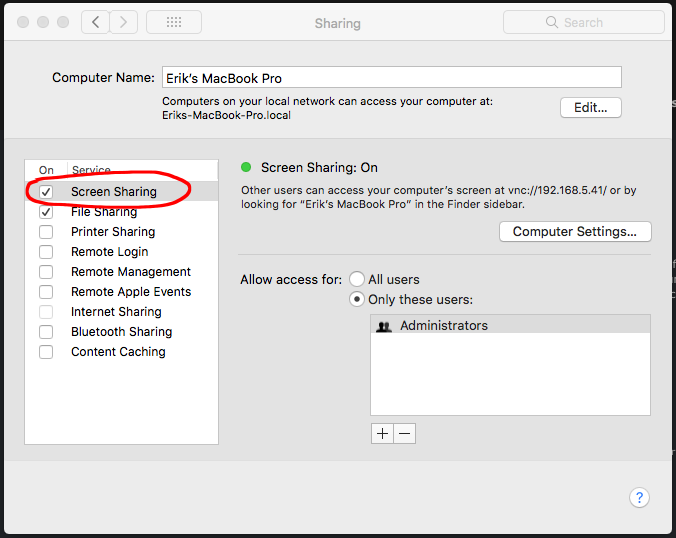This screenshot has height=538, width=676.
Task: Select the Administrators row in users list
Action: [x=510, y=325]
